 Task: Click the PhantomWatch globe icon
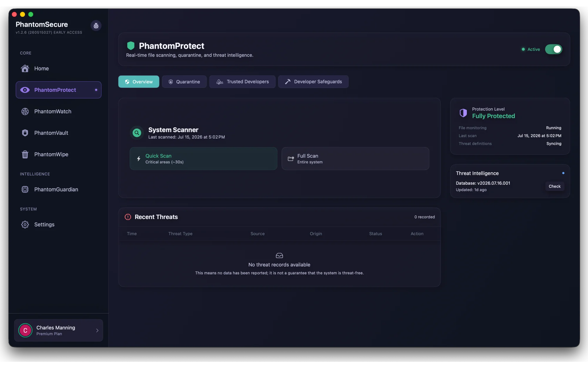tap(25, 111)
